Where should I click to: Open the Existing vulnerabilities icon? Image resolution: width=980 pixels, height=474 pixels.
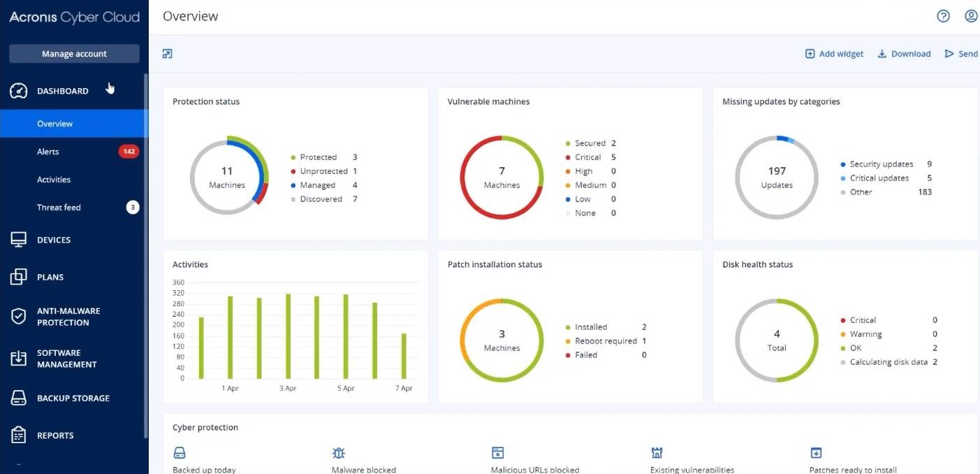657,452
